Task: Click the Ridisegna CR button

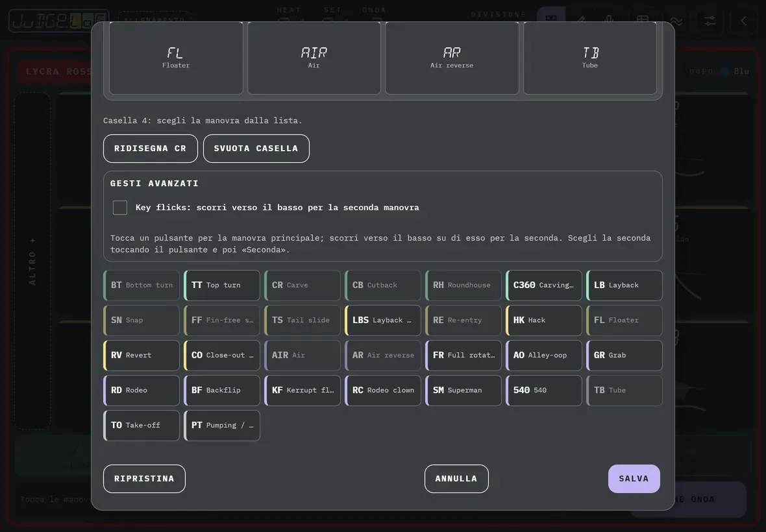Action: coord(151,149)
